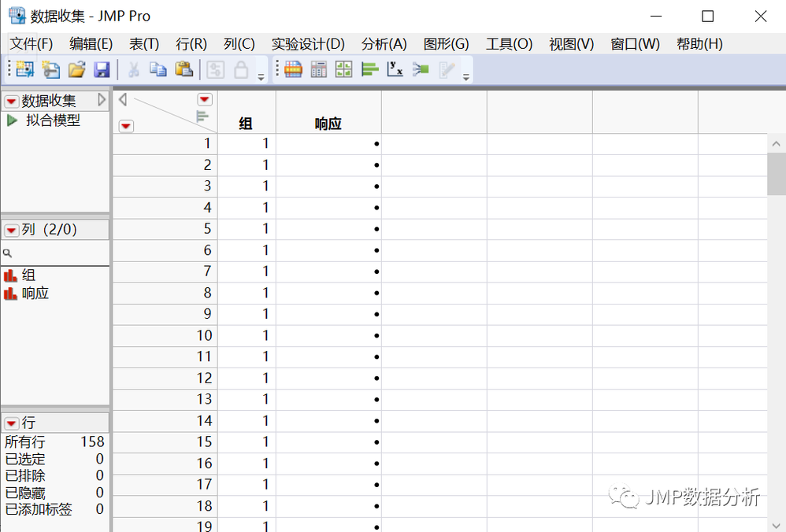The image size is (786, 532).
Task: Click the grayed pencil journal icon
Action: [x=447, y=69]
